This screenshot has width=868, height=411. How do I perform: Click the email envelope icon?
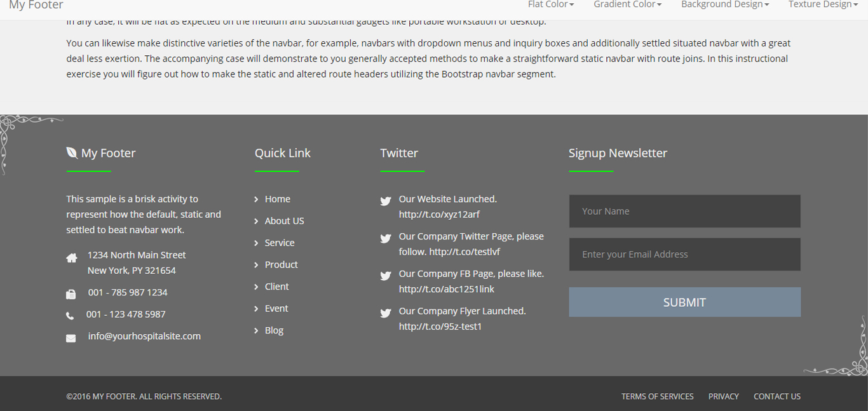tap(71, 338)
